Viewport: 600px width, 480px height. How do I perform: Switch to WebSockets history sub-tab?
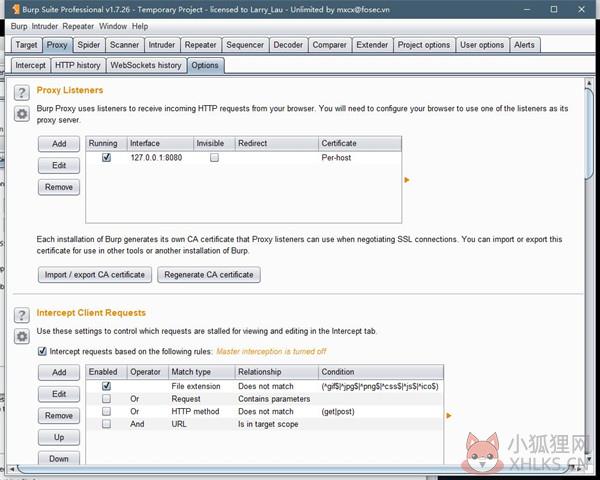pos(146,65)
